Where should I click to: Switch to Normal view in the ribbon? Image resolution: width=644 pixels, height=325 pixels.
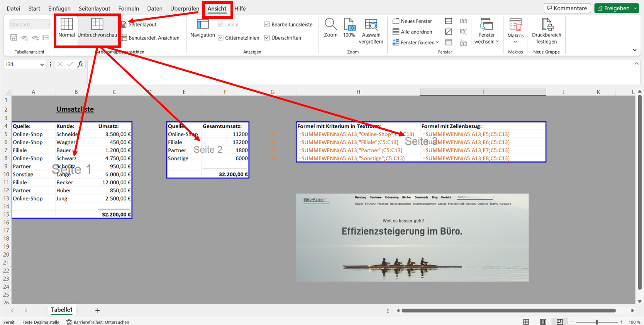[x=66, y=28]
